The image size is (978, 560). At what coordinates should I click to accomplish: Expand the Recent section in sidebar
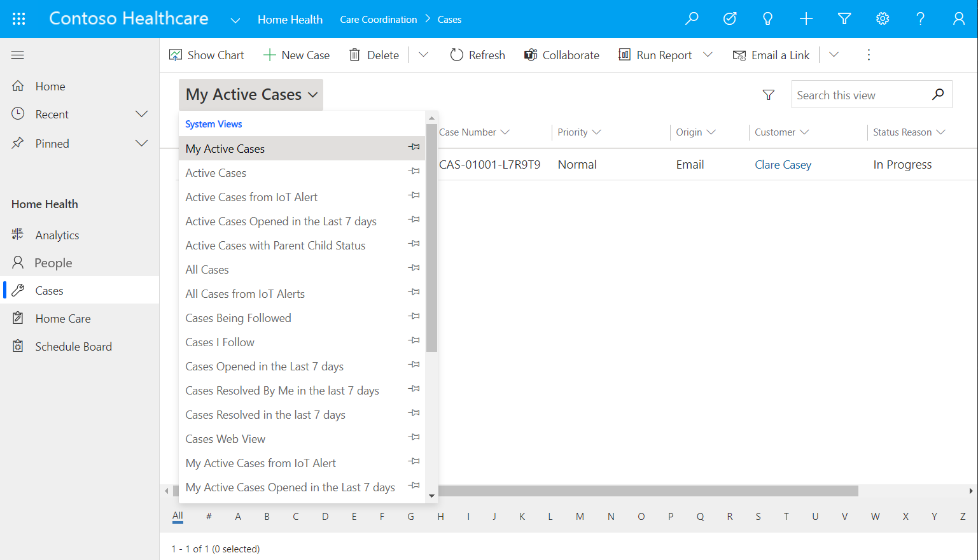(141, 115)
